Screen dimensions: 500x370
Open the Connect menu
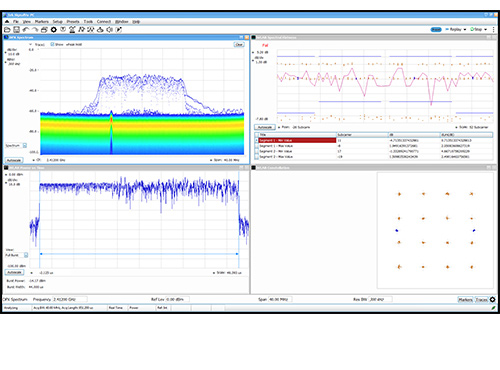pyautogui.click(x=104, y=21)
